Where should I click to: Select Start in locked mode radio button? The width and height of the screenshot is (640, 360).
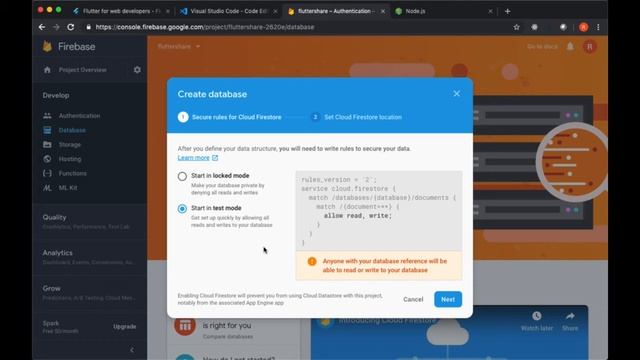(x=182, y=176)
